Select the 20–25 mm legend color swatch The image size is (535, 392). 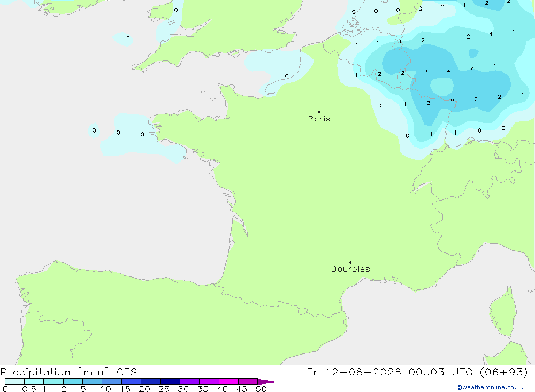pos(151,381)
